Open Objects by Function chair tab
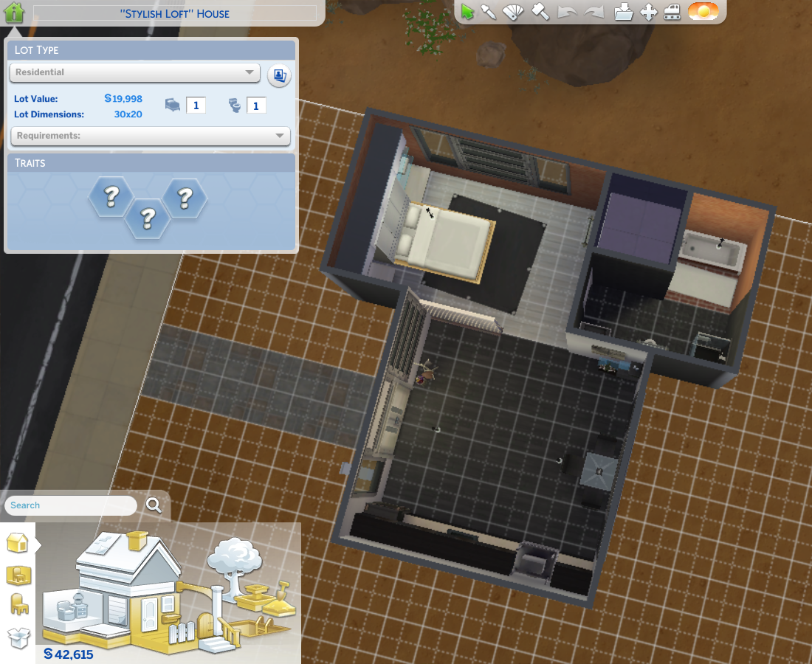812x664 pixels. (x=19, y=604)
